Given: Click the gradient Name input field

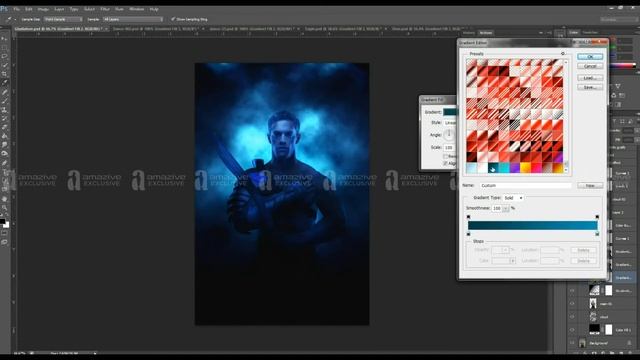Looking at the screenshot, I should [525, 185].
